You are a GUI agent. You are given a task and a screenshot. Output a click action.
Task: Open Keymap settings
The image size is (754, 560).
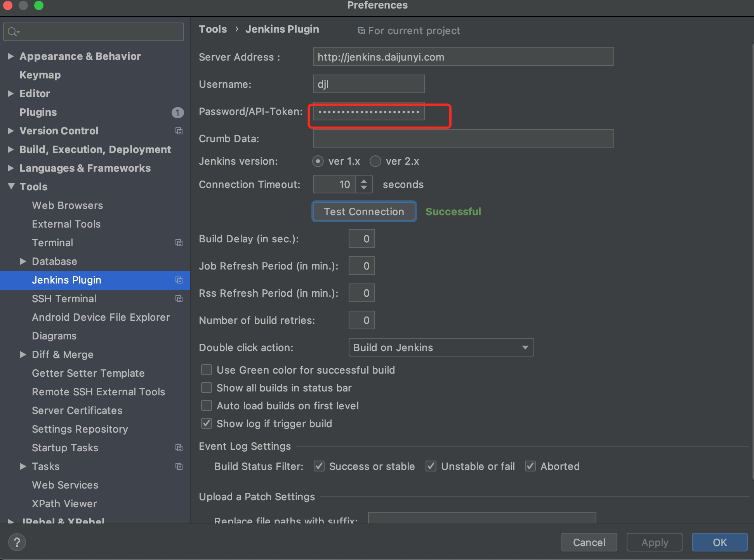[40, 75]
